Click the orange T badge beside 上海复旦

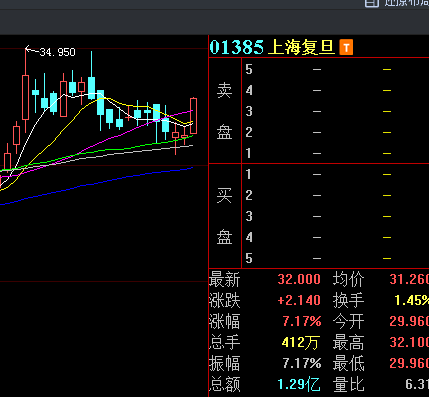[346, 47]
